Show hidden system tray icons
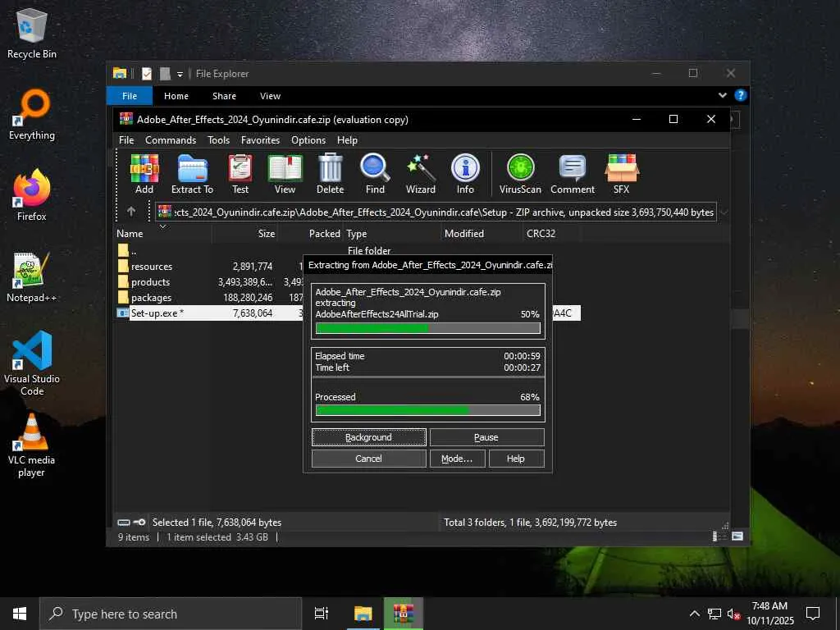This screenshot has height=630, width=840. tap(694, 614)
